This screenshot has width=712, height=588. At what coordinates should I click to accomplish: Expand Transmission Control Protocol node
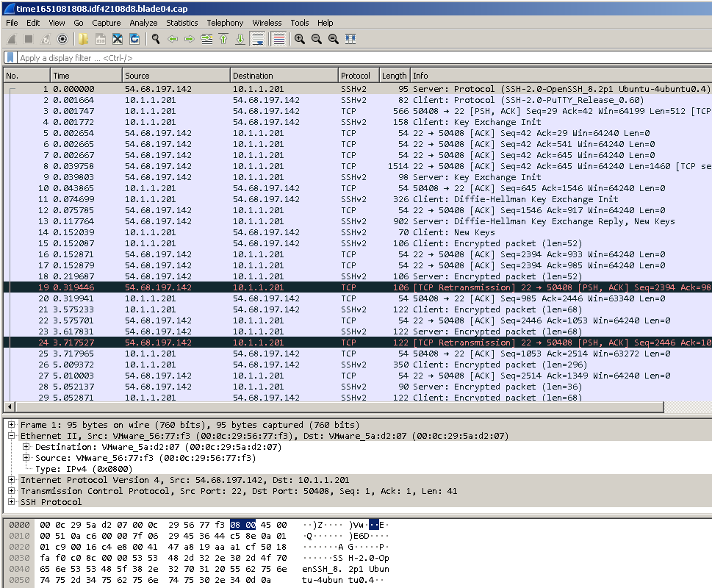pos(12,491)
